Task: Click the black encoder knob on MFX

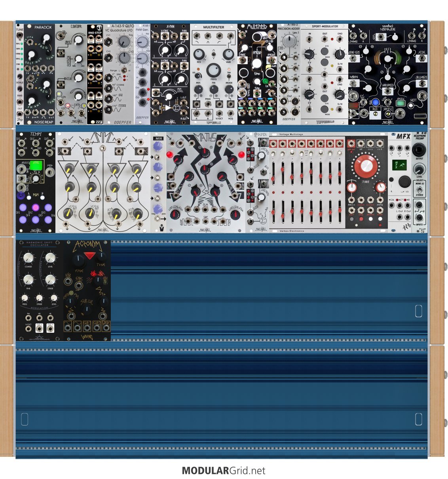Action: point(404,182)
